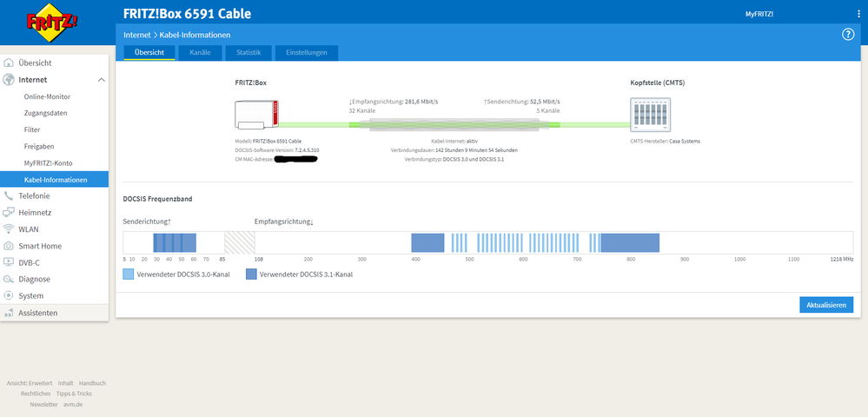Open the Newsletter footer link
Image resolution: width=868 pixels, height=417 pixels.
click(43, 404)
